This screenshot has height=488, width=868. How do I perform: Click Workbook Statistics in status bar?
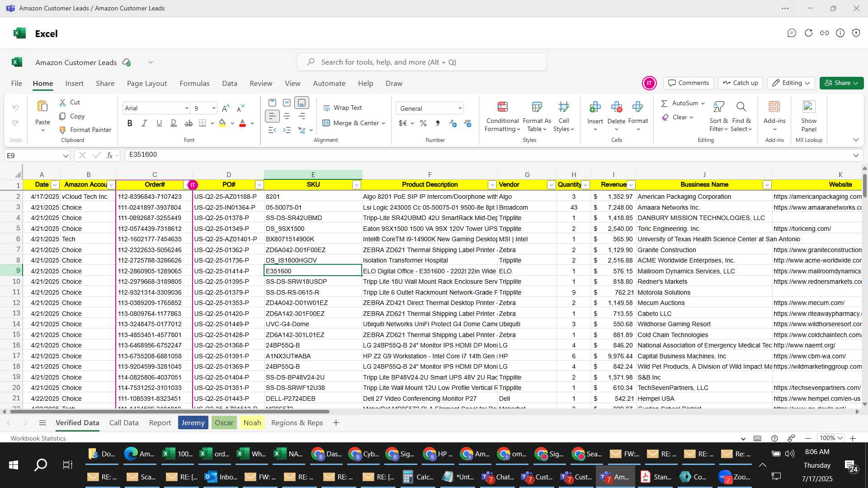point(38,438)
